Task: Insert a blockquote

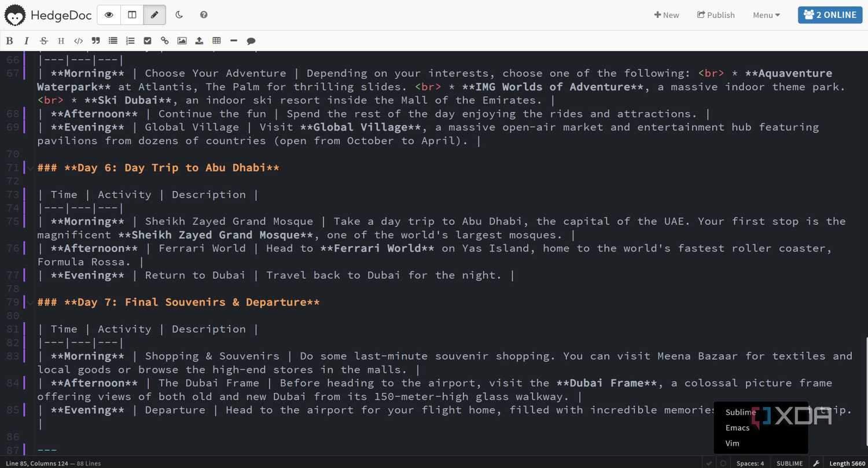Action: pyautogui.click(x=95, y=40)
